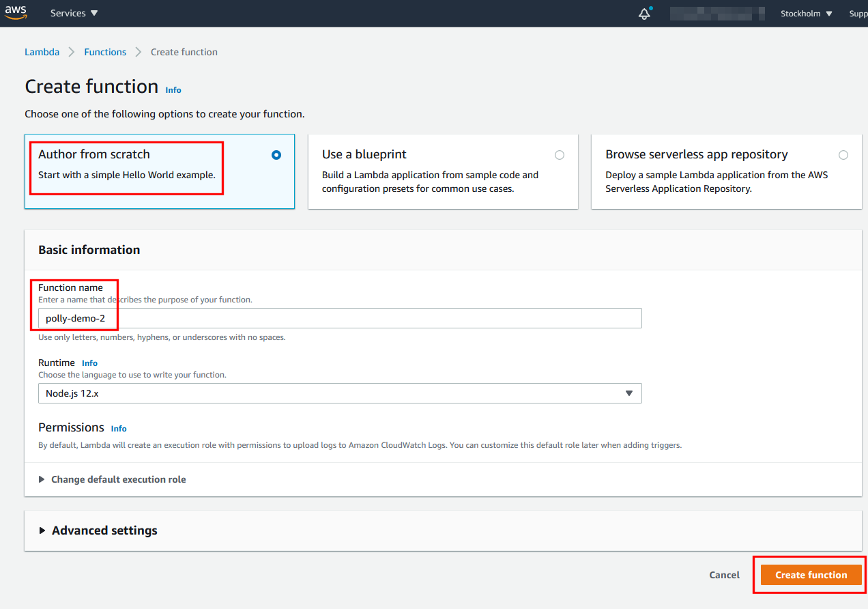This screenshot has width=868, height=609.
Task: Open the Stockholm region dropdown
Action: point(806,14)
